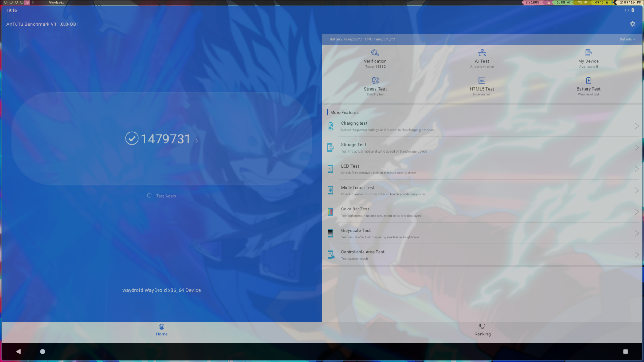Expand the LCD Test row chevron
The height and width of the screenshot is (362, 644).
point(637,169)
